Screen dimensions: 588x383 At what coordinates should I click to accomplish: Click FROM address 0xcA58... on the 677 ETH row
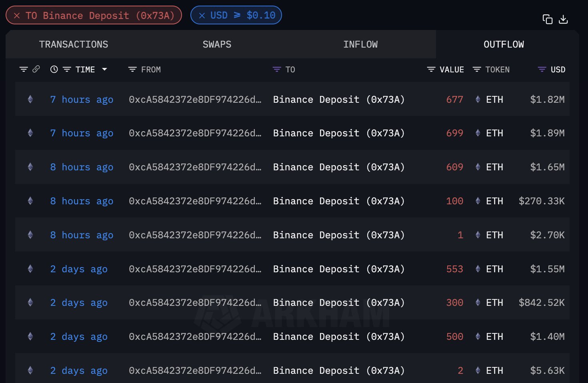click(x=195, y=100)
